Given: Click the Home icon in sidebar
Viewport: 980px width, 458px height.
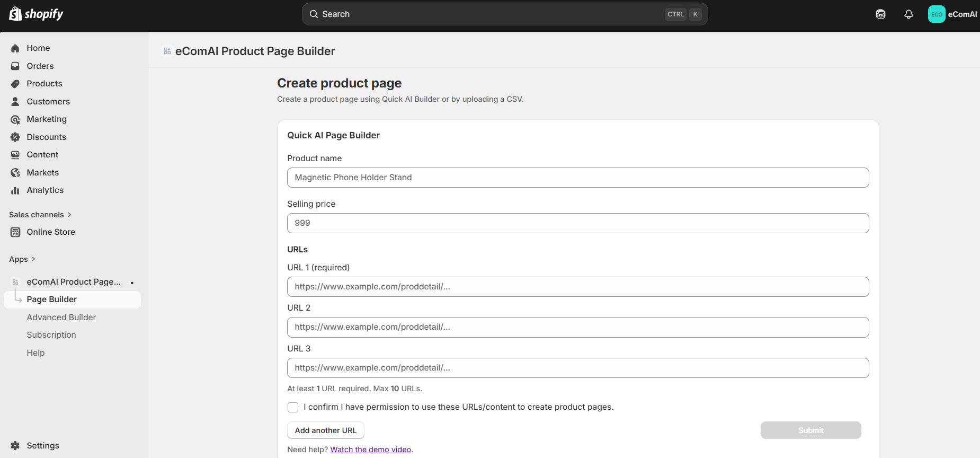Looking at the screenshot, I should [x=15, y=48].
